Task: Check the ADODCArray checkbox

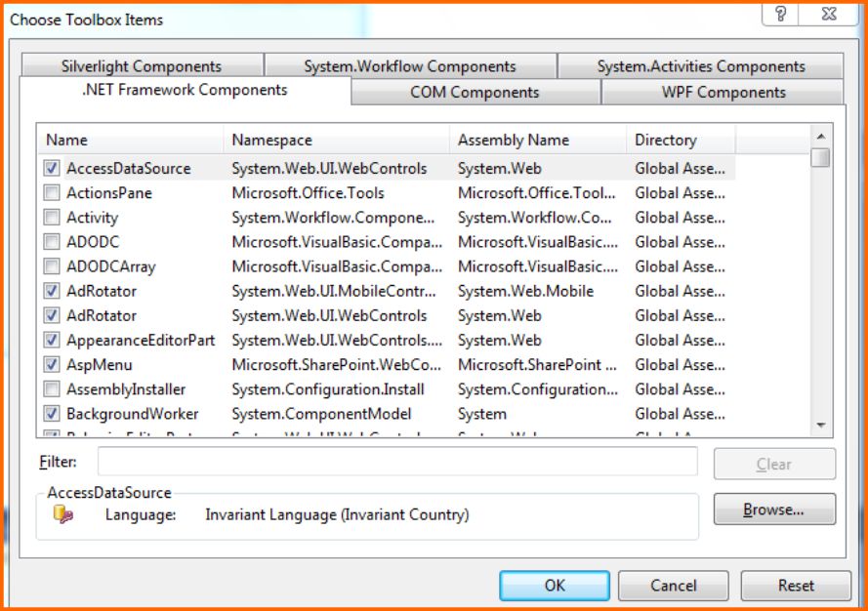Action: coord(52,266)
